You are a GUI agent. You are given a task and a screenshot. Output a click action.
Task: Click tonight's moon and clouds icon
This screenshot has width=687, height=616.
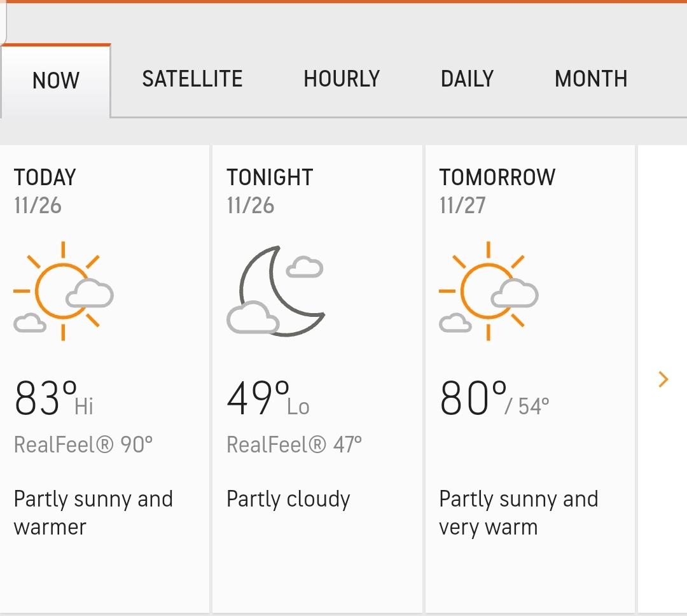(275, 291)
